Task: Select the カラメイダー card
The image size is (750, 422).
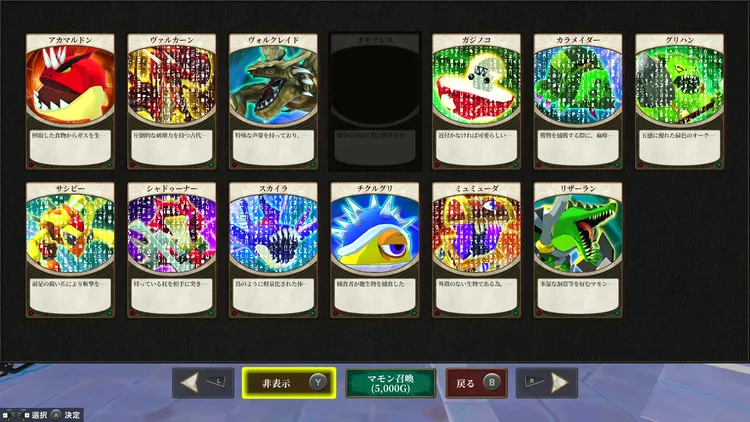Action: (578, 101)
